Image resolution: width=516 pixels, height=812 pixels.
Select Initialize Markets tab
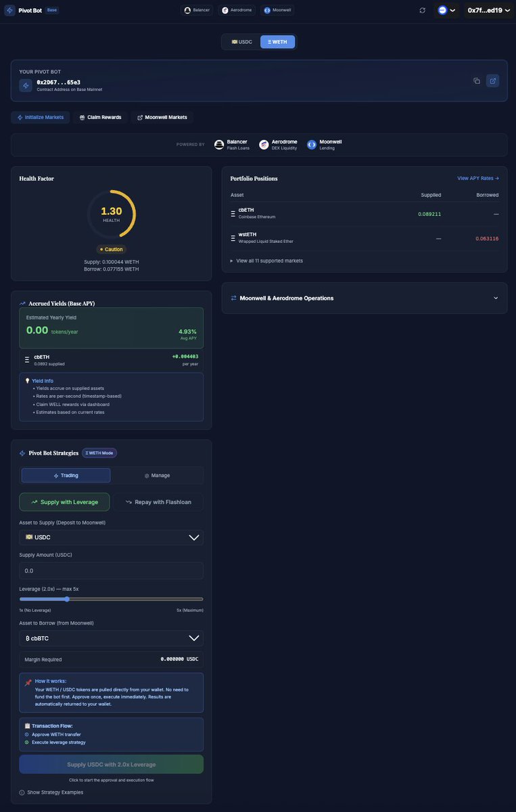40,117
